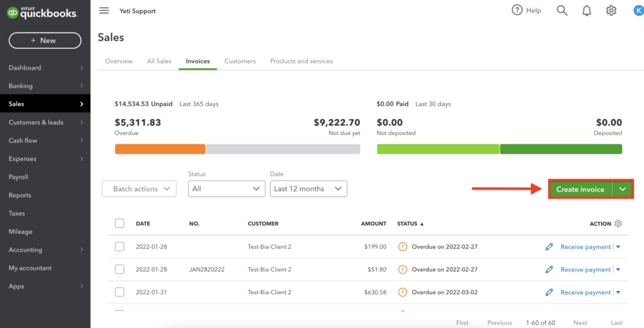Expand the Sales sidebar chevron
644x328 pixels.
tap(81, 104)
